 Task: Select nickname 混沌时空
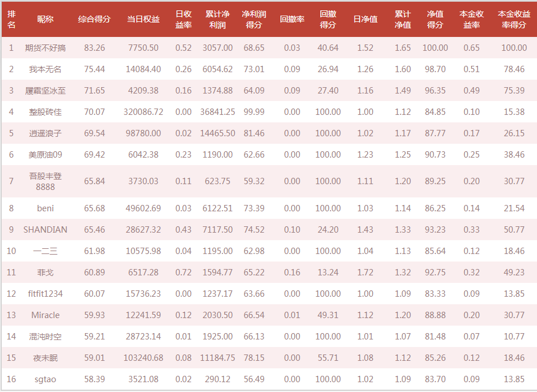pos(45,337)
